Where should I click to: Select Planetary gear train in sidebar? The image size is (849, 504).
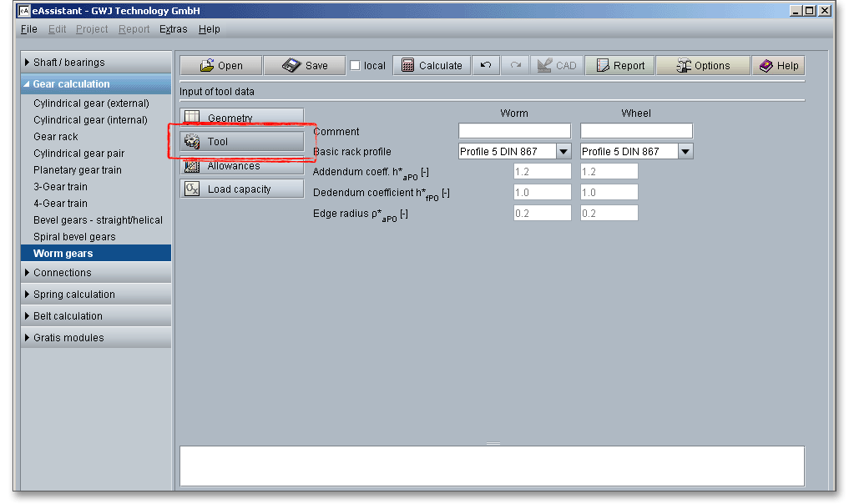pos(78,170)
